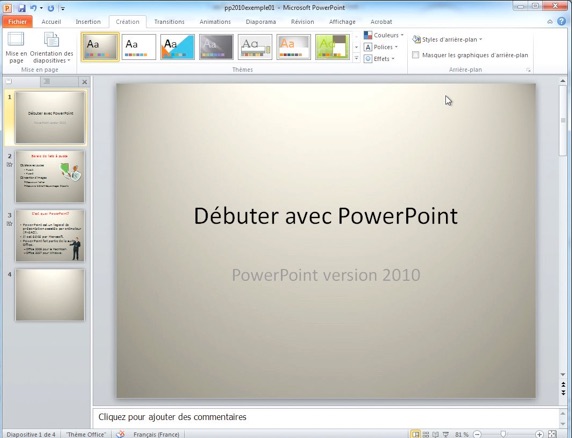This screenshot has width=572, height=438.
Task: Open the Transitions tab
Action: pyautogui.click(x=169, y=22)
